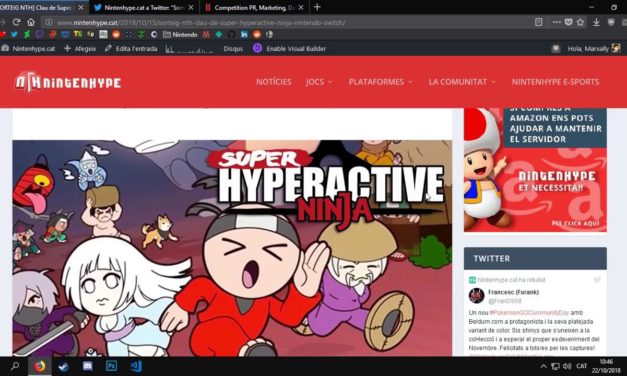
Task: Click the Twitter bird icon in tweet widget
Action: click(597, 280)
